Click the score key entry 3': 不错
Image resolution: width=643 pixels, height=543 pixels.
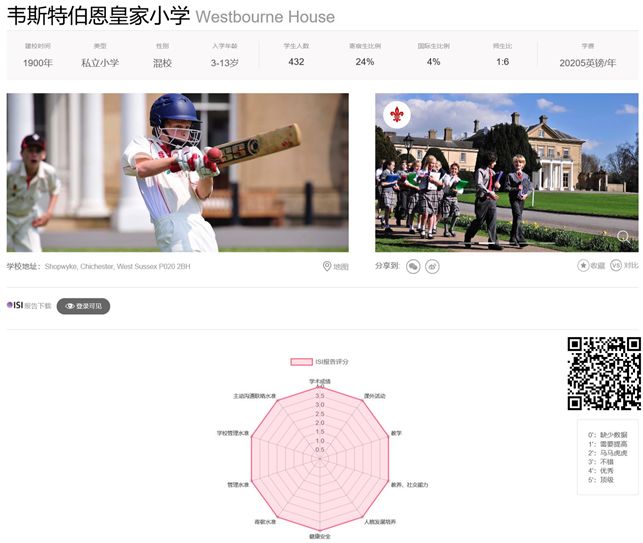tap(601, 462)
